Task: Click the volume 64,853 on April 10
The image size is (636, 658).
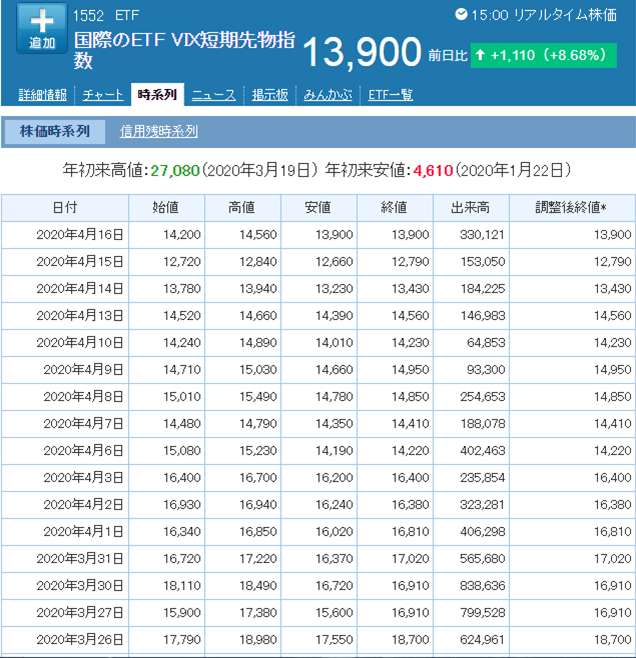Action: tap(486, 343)
